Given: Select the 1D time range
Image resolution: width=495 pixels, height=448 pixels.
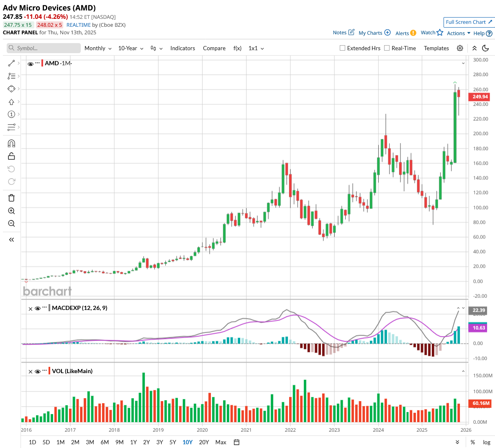Looking at the screenshot, I should click(x=32, y=442).
